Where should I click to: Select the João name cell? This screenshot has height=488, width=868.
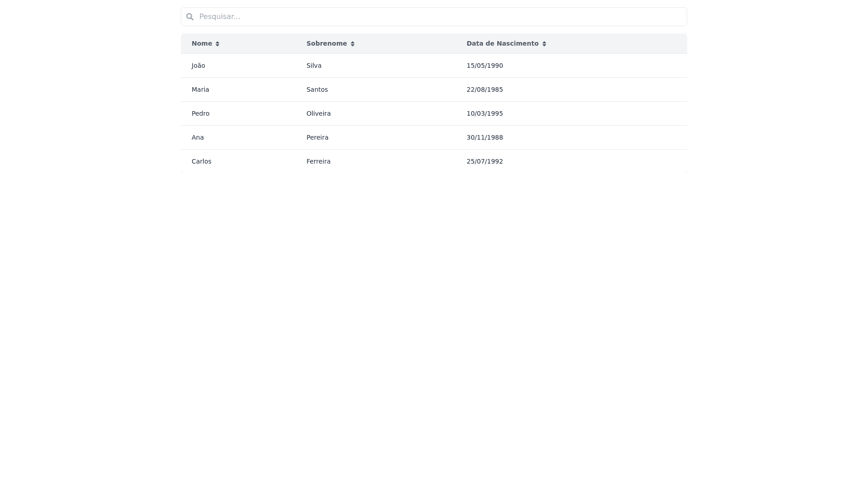198,66
